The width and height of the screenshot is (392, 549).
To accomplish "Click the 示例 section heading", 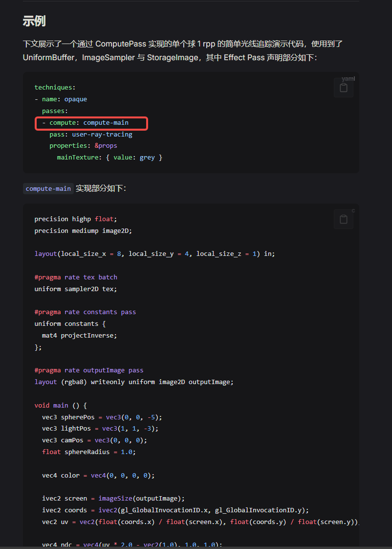I will [x=34, y=21].
